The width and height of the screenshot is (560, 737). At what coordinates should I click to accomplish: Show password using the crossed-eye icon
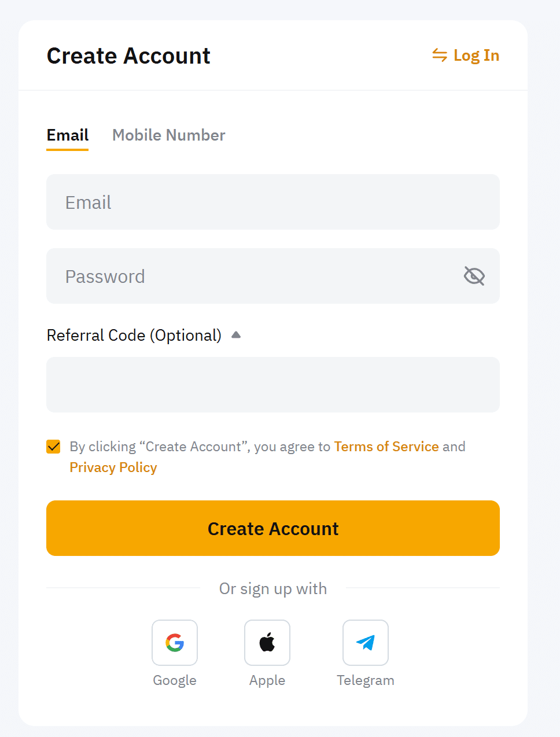point(474,276)
